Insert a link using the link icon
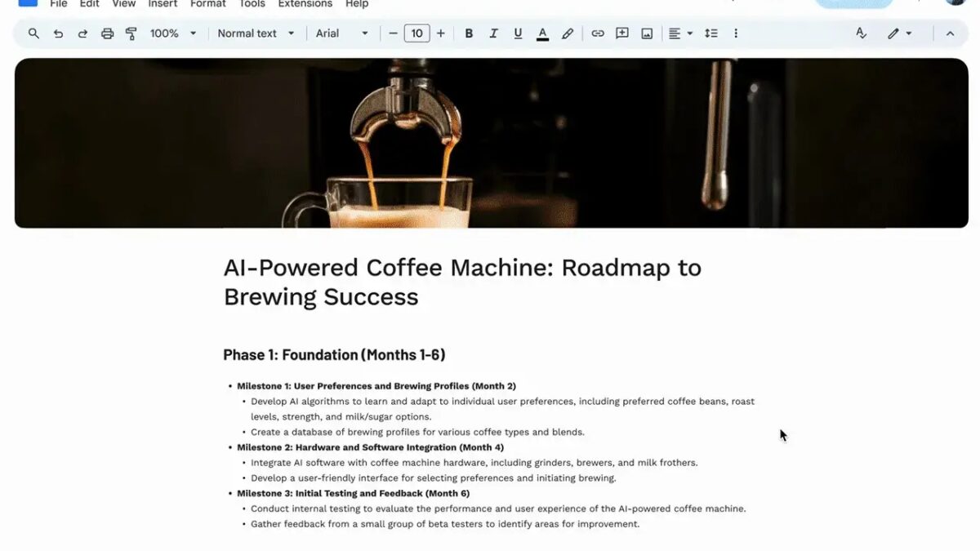980x551 pixels. pyautogui.click(x=598, y=33)
